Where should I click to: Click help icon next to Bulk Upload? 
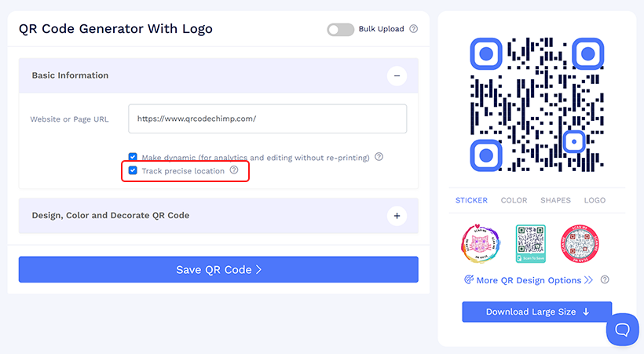coord(414,29)
